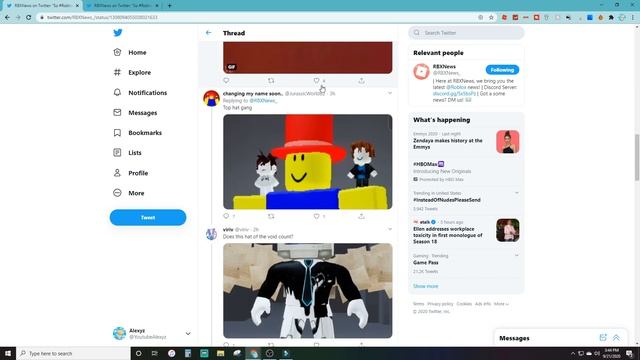The height and width of the screenshot is (360, 640).
Task: Click the Windows taskbar search box
Action: click(73, 353)
